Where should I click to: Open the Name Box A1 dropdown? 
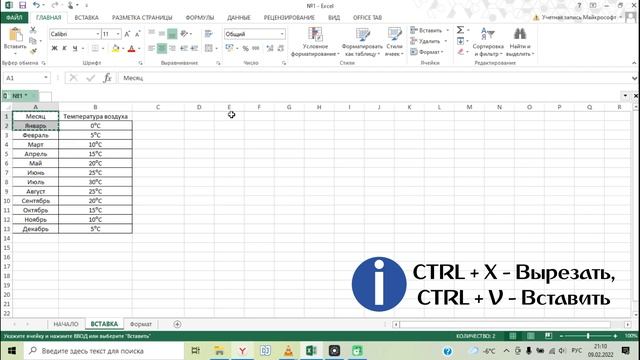click(x=46, y=78)
